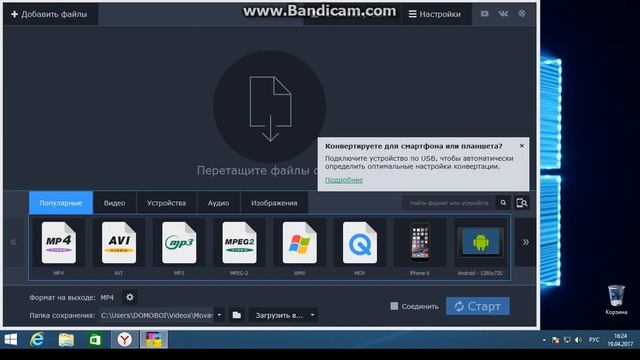Select the Корзина recycle bin desktop icon
Image resolution: width=640 pixels, height=360 pixels.
click(616, 300)
